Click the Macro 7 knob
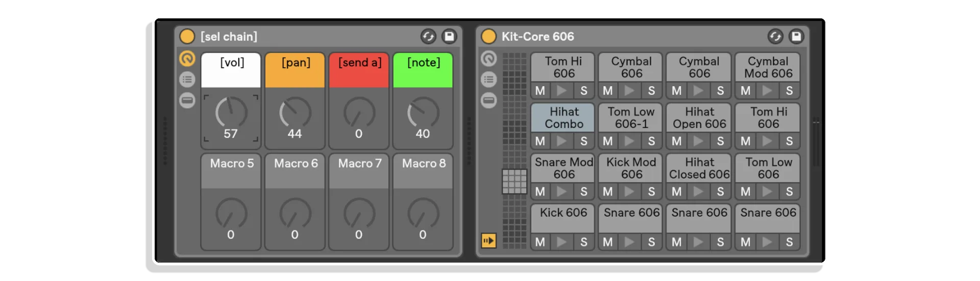The width and height of the screenshot is (980, 281). (359, 214)
